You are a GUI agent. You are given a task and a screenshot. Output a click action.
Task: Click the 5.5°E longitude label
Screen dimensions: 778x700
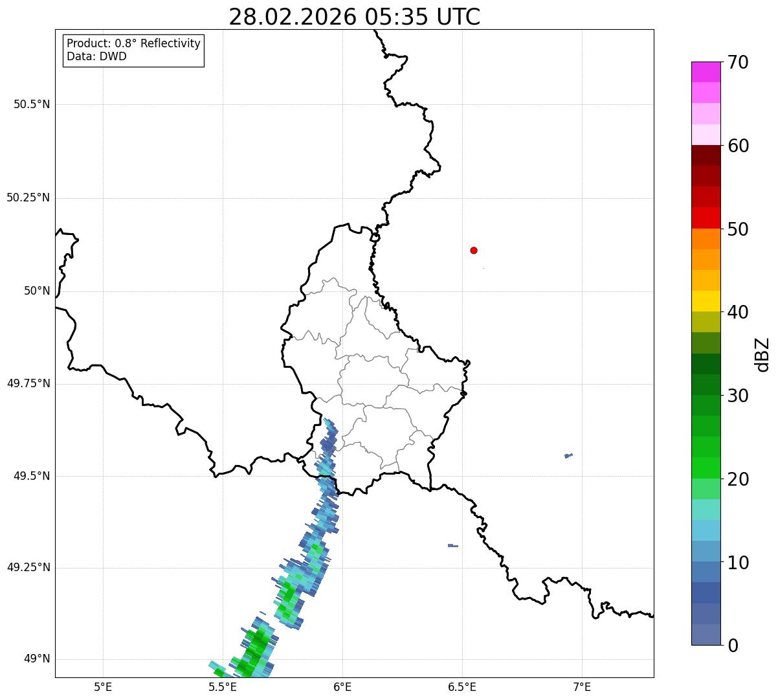coord(223,686)
